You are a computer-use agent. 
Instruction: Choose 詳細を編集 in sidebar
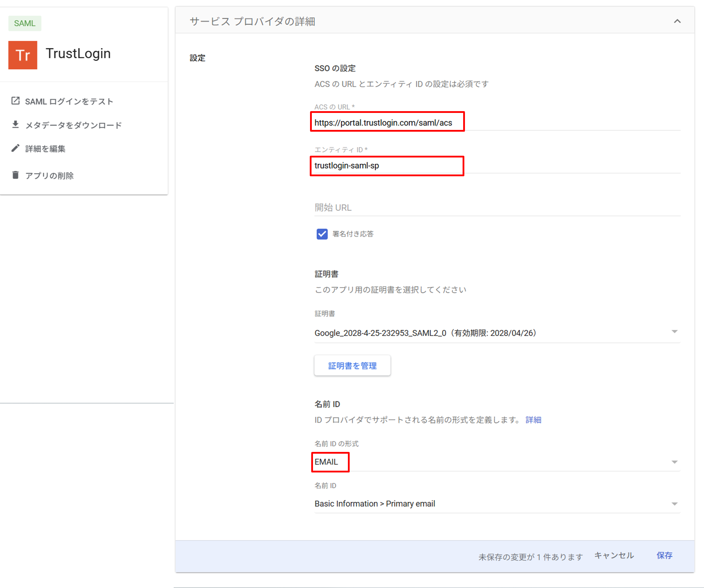(x=45, y=148)
